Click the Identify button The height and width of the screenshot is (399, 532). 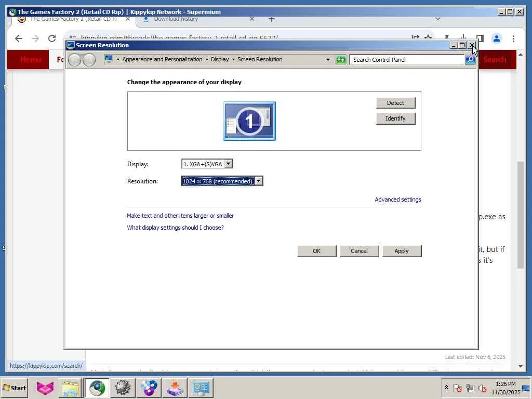click(x=395, y=118)
